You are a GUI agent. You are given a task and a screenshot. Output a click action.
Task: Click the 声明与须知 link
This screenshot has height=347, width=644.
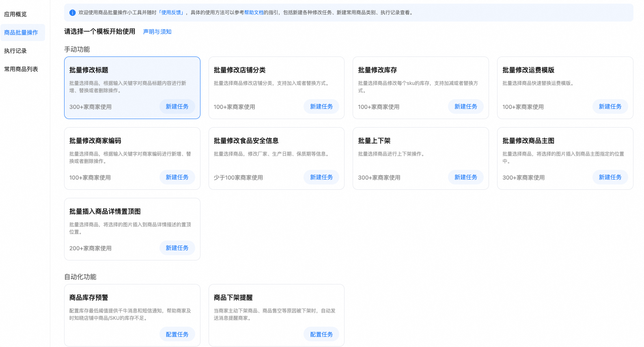click(157, 32)
